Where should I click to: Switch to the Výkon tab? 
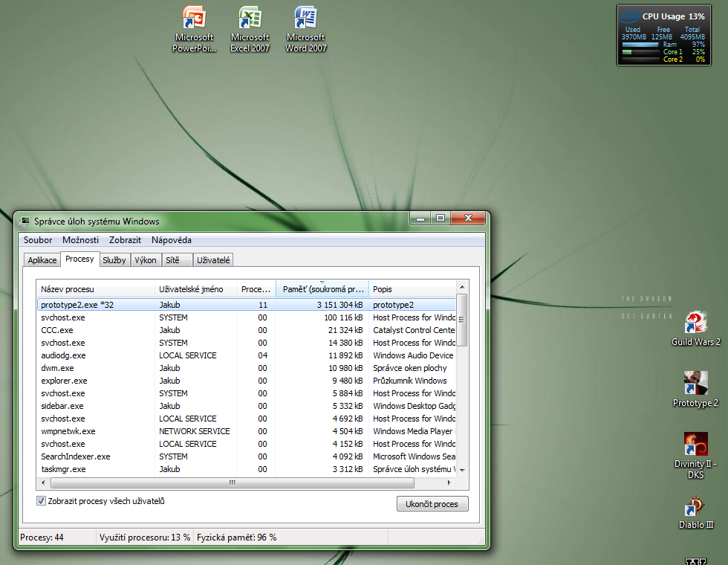pyautogui.click(x=146, y=260)
